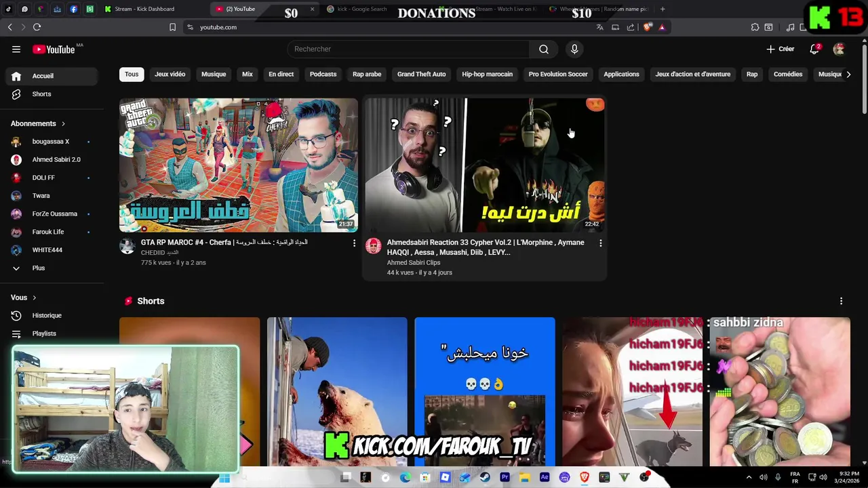
Task: Select the Rap arabe filter chip
Action: coord(367,74)
